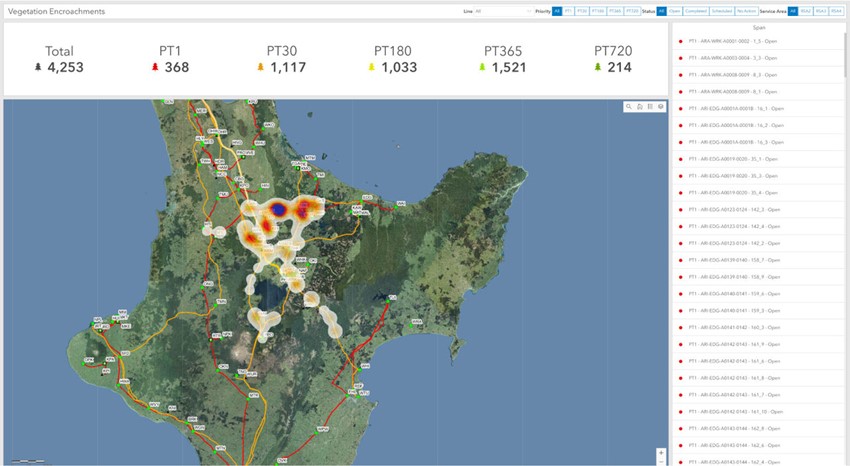Open the map search tool
850x466 pixels.
628,106
